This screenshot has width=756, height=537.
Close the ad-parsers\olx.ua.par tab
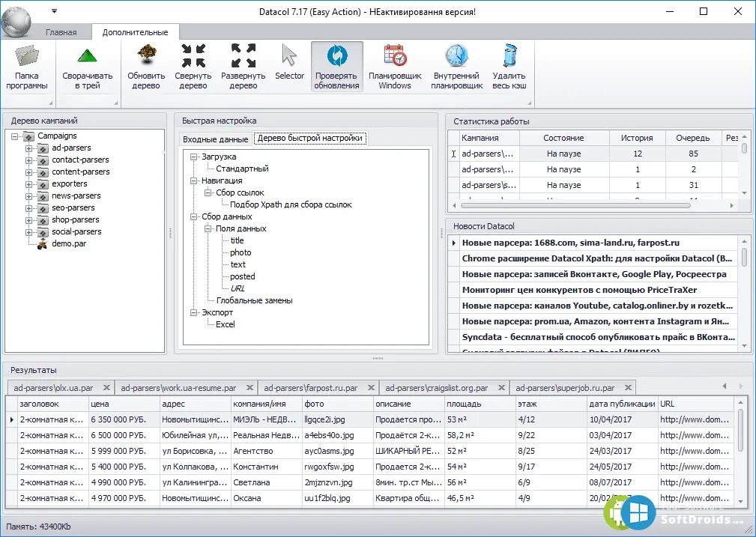tap(106, 387)
